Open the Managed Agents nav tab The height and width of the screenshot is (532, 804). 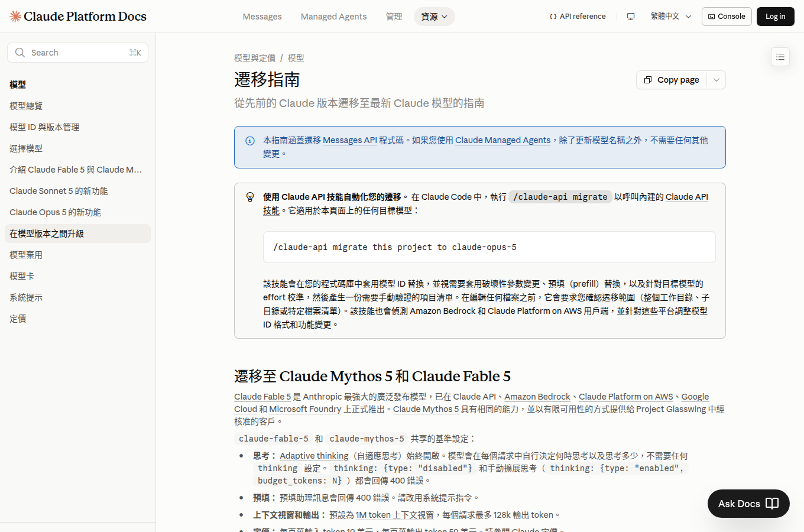tap(333, 17)
